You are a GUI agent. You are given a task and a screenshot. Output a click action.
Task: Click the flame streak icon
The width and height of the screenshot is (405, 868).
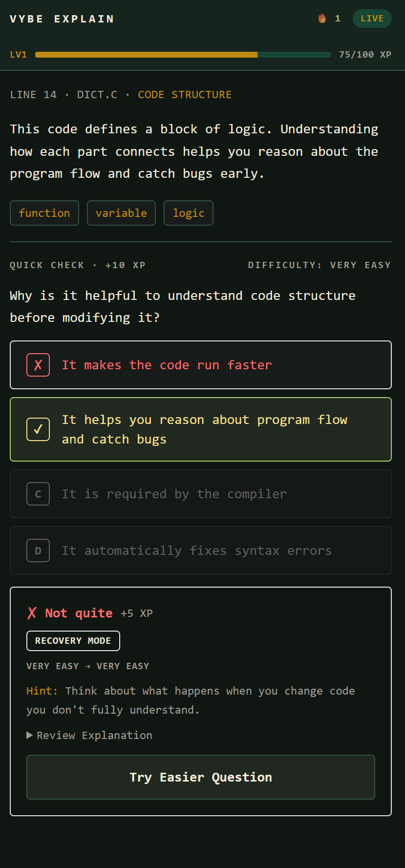(322, 19)
